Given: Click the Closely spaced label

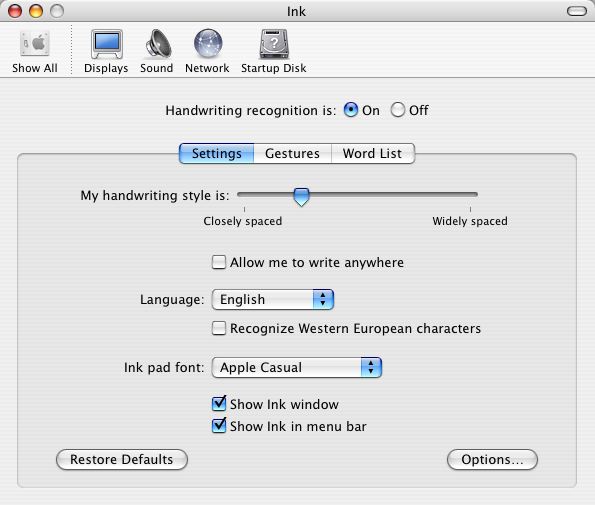Looking at the screenshot, I should tap(243, 221).
